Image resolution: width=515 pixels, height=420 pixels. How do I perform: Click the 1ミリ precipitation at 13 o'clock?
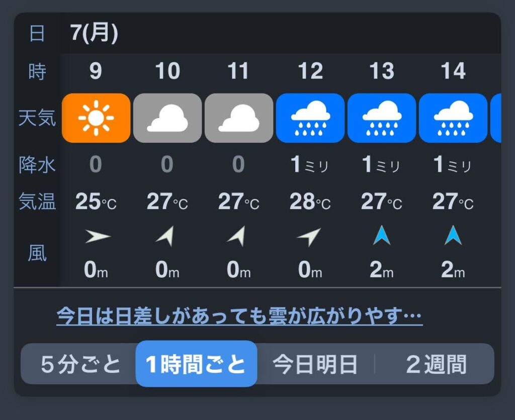tap(381, 165)
